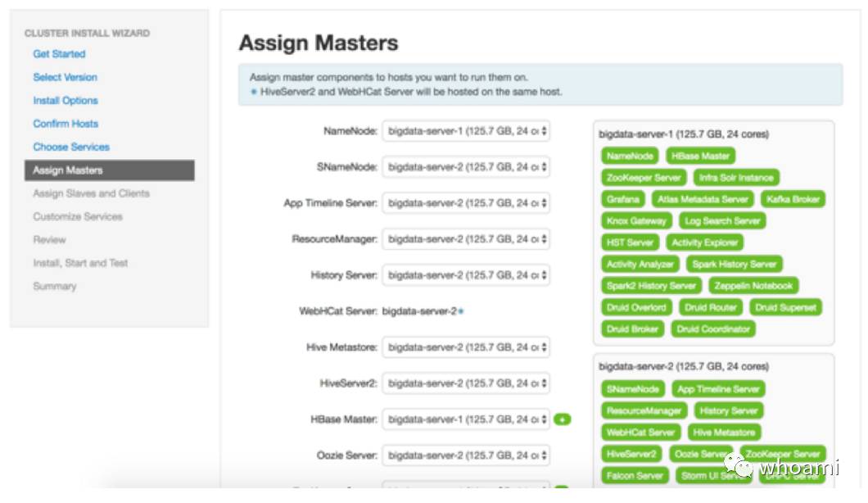868x503 pixels.
Task: Click the Grafana component tag
Action: [x=623, y=199]
